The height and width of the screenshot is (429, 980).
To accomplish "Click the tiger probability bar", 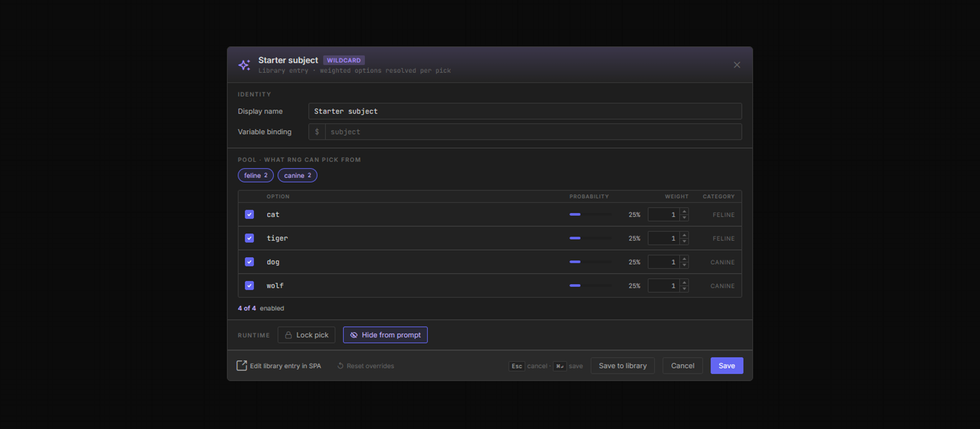I will click(590, 238).
